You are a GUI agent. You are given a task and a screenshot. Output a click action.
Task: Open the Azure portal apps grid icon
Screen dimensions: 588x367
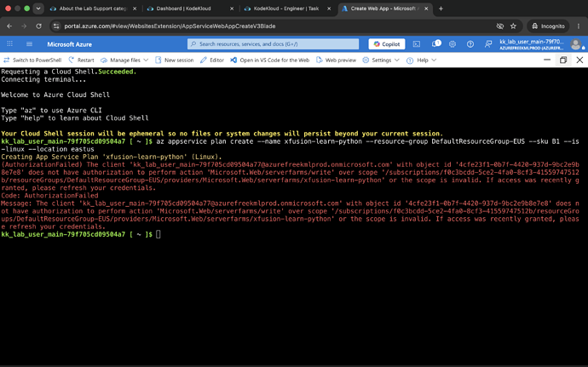pos(9,44)
